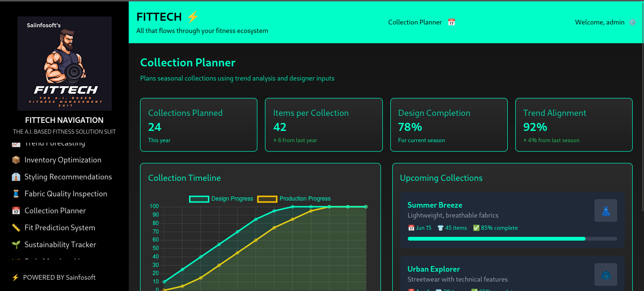Click the settings gear beside Welcome, admin
The image size is (644, 291).
tap(632, 22)
